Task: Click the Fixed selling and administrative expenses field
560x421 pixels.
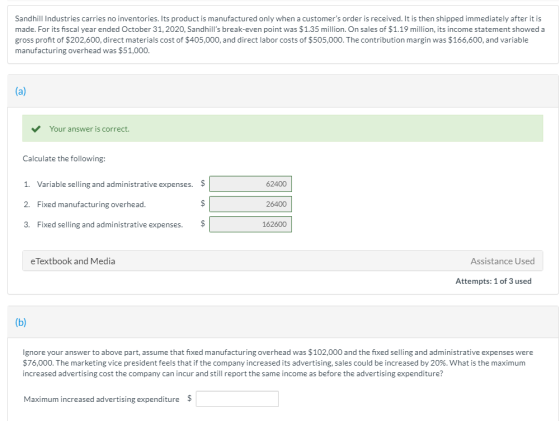Action: click(250, 224)
